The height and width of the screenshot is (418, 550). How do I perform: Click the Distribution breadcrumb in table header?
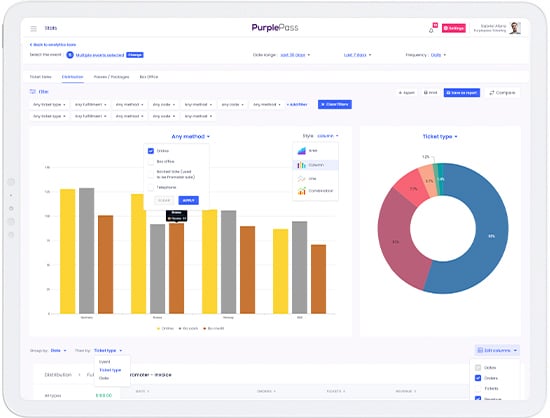coord(58,375)
